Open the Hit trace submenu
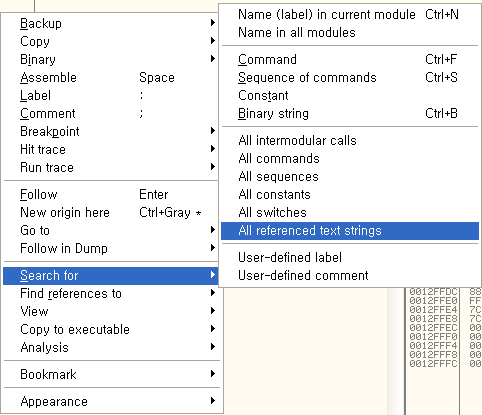Viewport: 482px width, 415px height. (111, 149)
